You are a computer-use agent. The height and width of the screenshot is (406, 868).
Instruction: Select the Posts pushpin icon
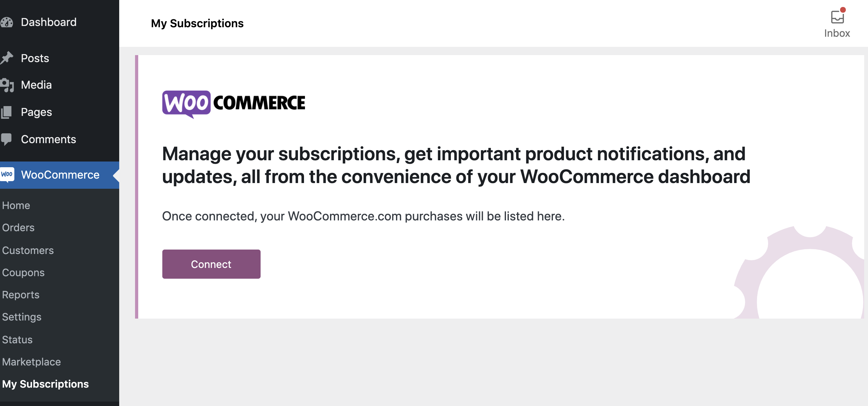click(x=7, y=58)
